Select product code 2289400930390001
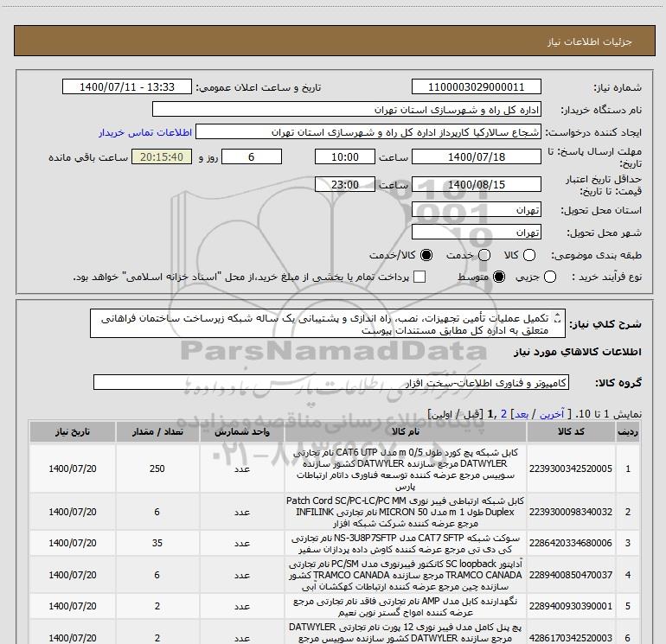The height and width of the screenshot is (644, 666). pos(571,606)
